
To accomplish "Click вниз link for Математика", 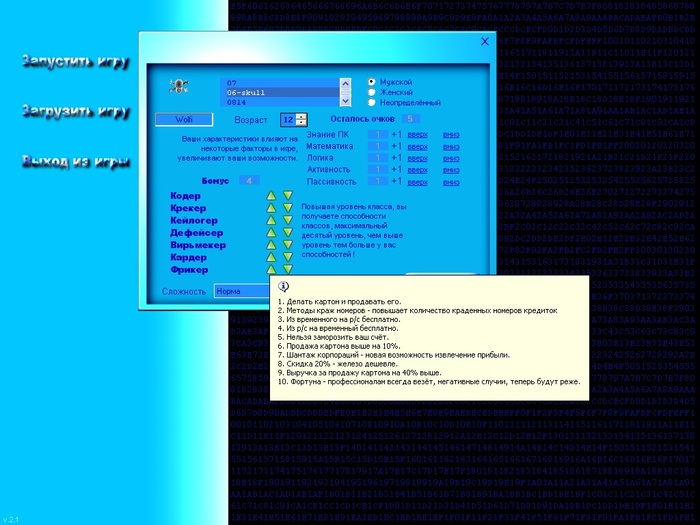I will pos(450,145).
